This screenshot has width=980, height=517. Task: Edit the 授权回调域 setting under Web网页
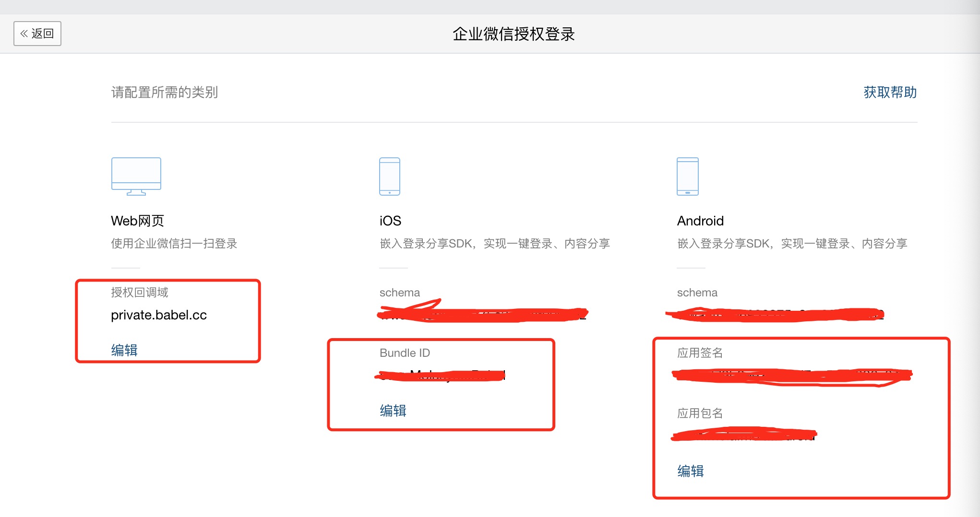[x=124, y=350]
